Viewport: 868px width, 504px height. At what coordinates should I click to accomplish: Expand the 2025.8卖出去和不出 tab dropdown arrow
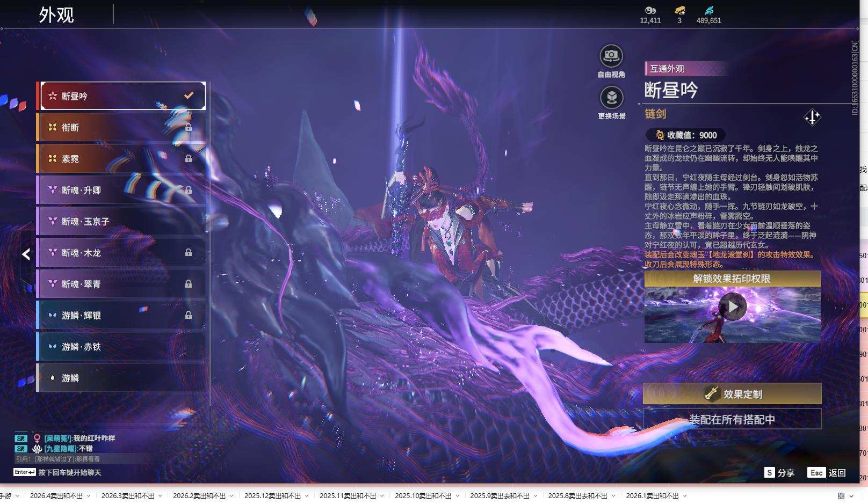pyautogui.click(x=613, y=496)
